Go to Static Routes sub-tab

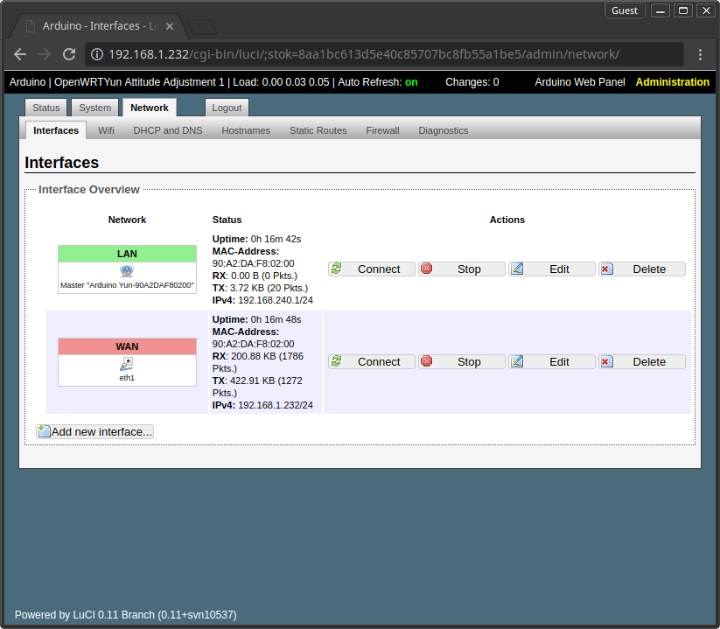pyautogui.click(x=318, y=130)
